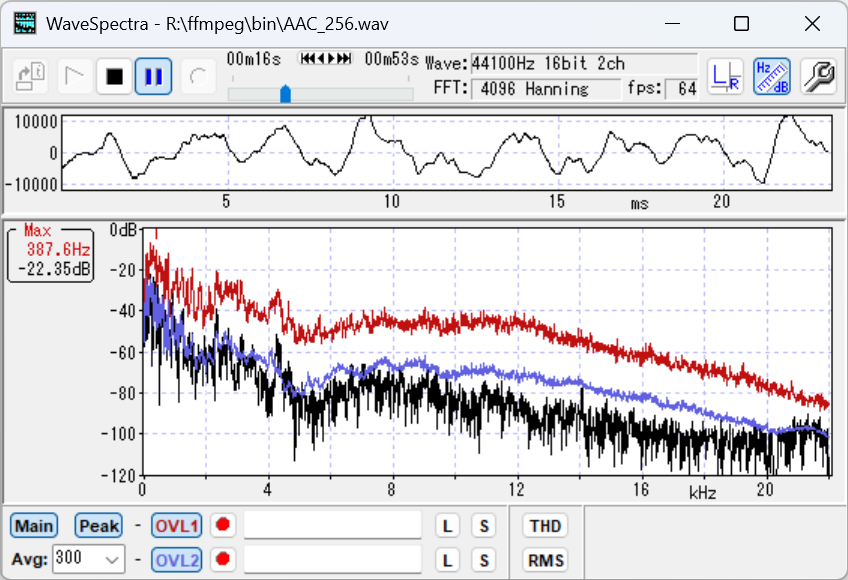Click the red capture dot beside OVL2
The height and width of the screenshot is (580, 848).
tap(223, 559)
